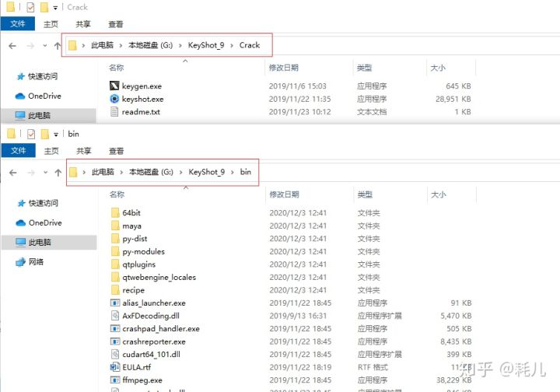The height and width of the screenshot is (392, 560).
Task: Click 此电脑 breadcrumb in bin address bar
Action: 103,172
